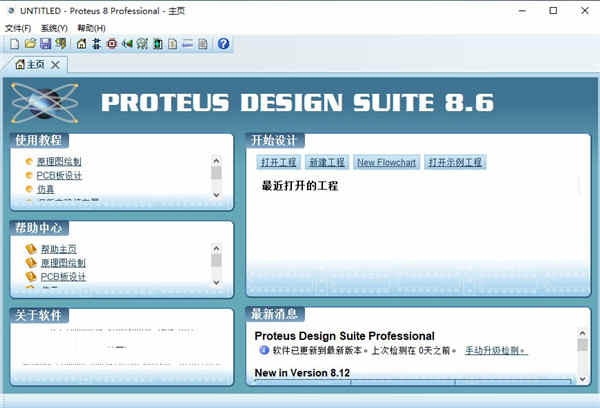Open the PCB板设计 help link in 帮助中心
The width and height of the screenshot is (600, 408).
pyautogui.click(x=63, y=276)
